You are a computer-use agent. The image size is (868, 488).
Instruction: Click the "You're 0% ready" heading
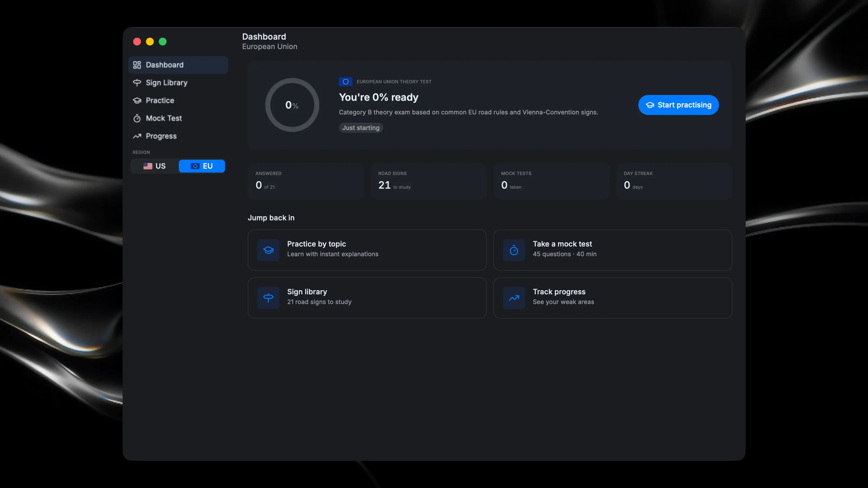(x=379, y=97)
